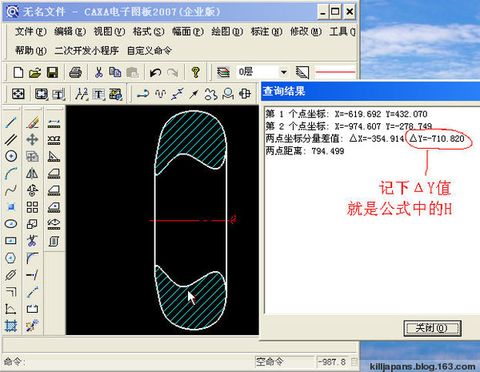Open the 幅面(P) menu
This screenshot has width=480, height=372.
(188, 32)
